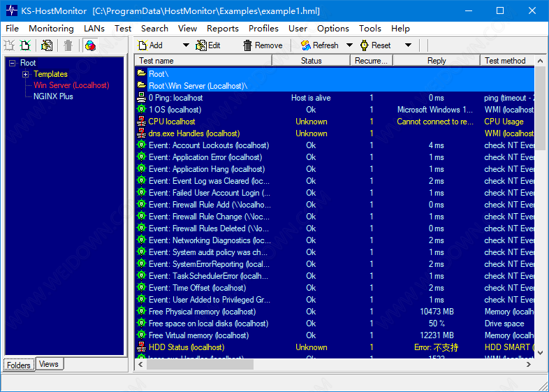
Task: Open the Profiles menu
Action: coord(263,29)
